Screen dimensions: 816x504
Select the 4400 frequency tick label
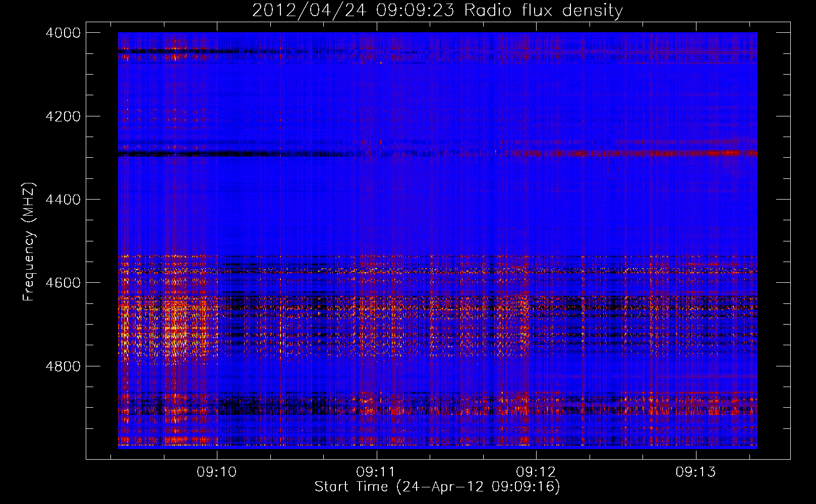[x=63, y=200]
